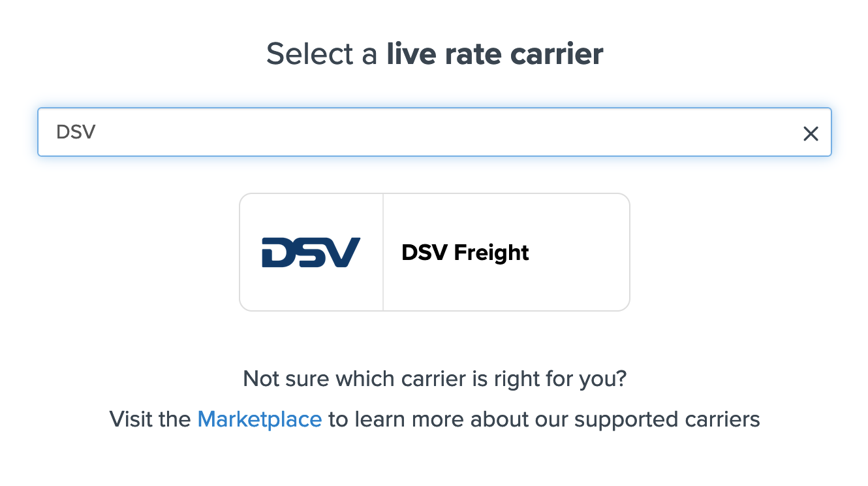Select the DSV Freight carrier card
Image resolution: width=868 pixels, height=486 pixels.
[435, 252]
